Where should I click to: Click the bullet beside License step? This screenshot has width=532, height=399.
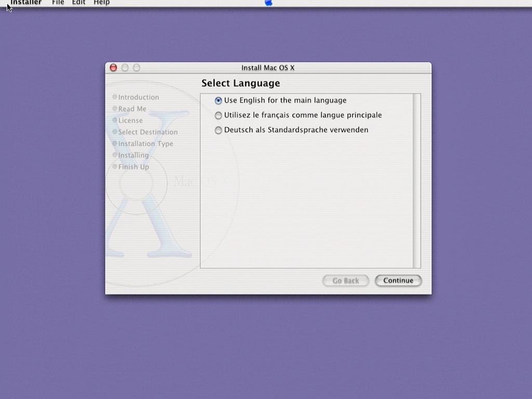click(x=115, y=120)
